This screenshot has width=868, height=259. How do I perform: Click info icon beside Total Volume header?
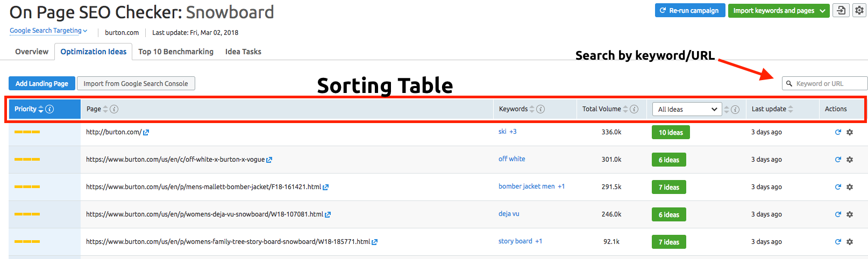pyautogui.click(x=634, y=109)
